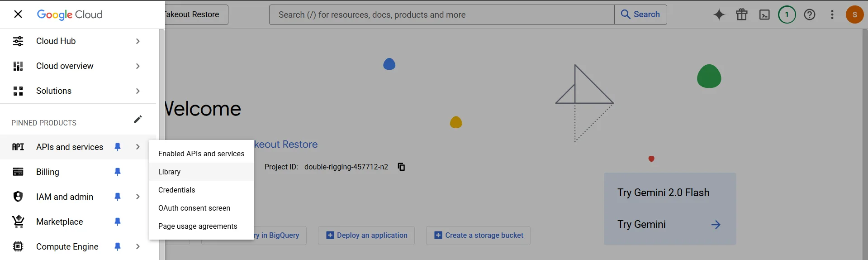Expand IAM and admin submenu chevron
Screen dimensions: 868x260
[138, 197]
